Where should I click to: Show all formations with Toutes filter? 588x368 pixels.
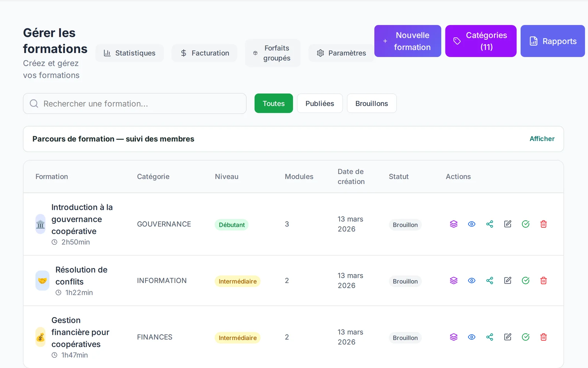coord(274,103)
